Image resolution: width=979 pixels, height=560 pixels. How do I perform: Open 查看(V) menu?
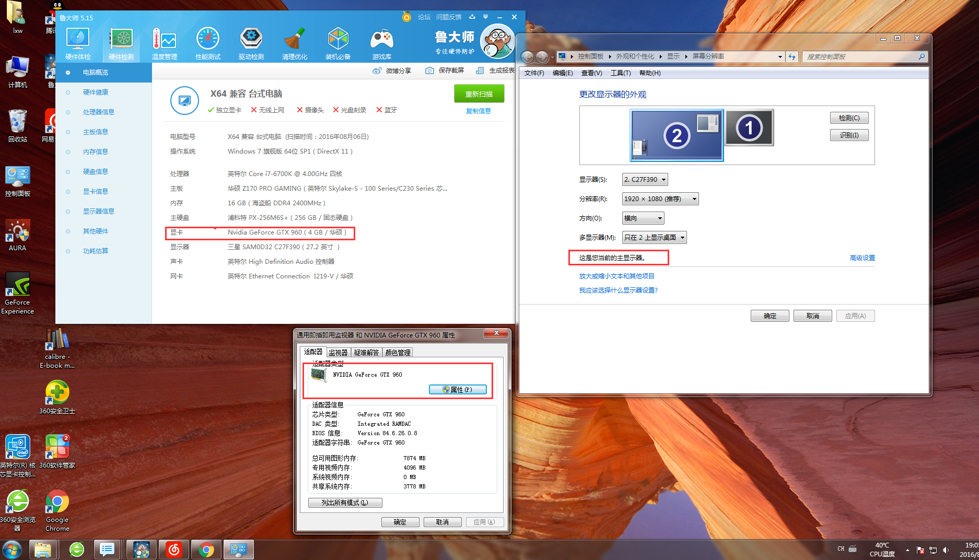591,73
